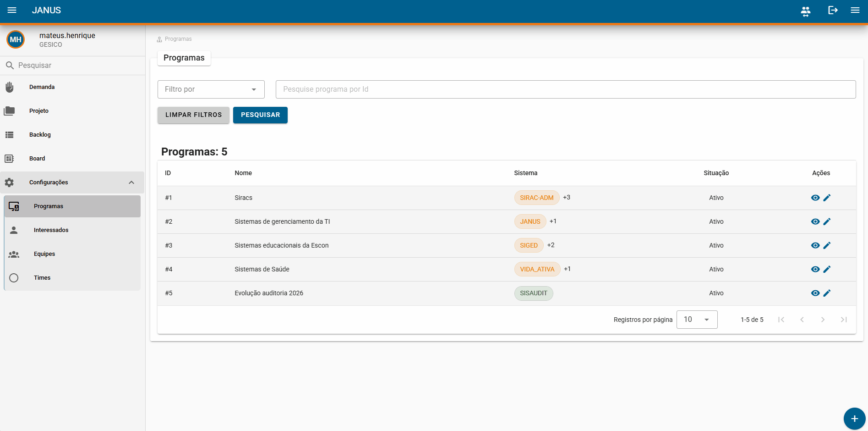Click the add program plus button
Image resolution: width=868 pixels, height=431 pixels.
(x=854, y=418)
